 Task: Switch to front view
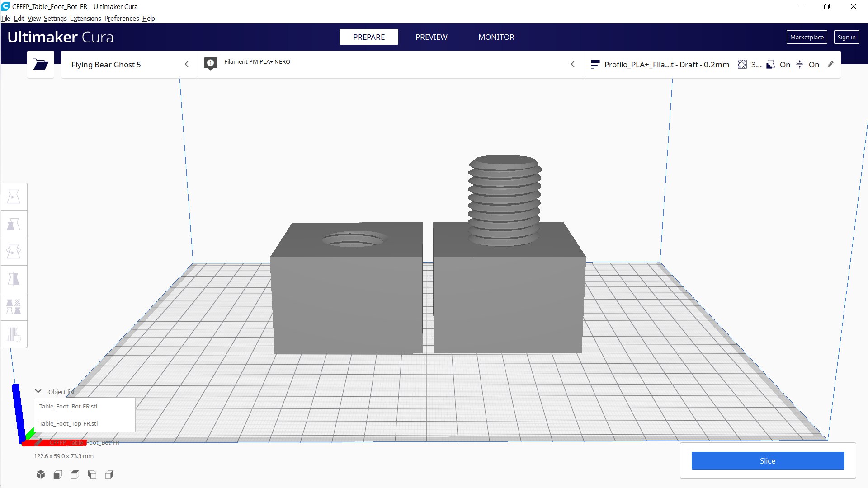click(58, 474)
